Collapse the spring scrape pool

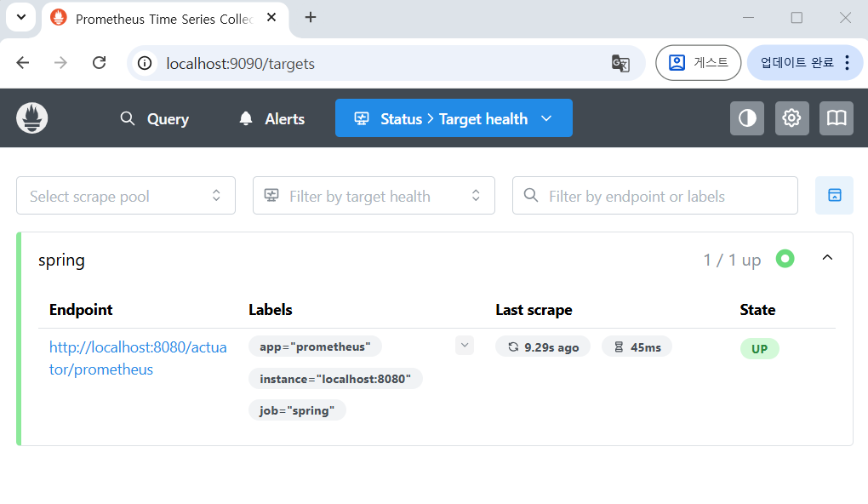pos(827,258)
